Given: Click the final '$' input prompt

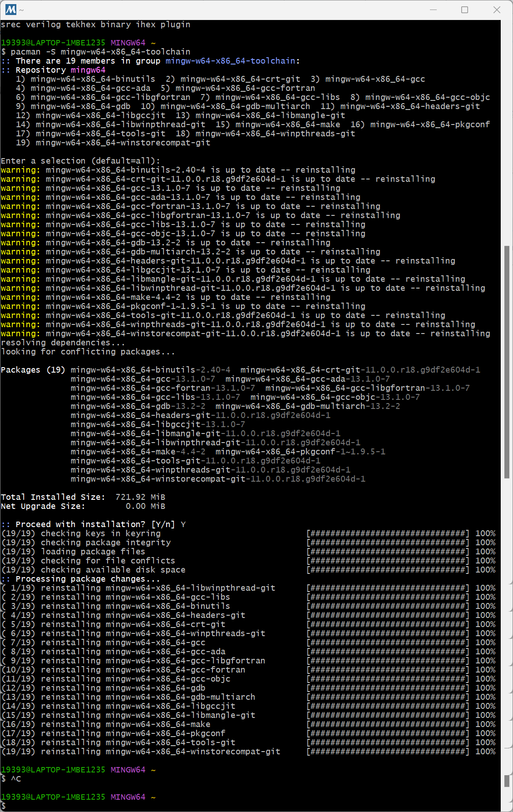Looking at the screenshot, I should click(3, 806).
